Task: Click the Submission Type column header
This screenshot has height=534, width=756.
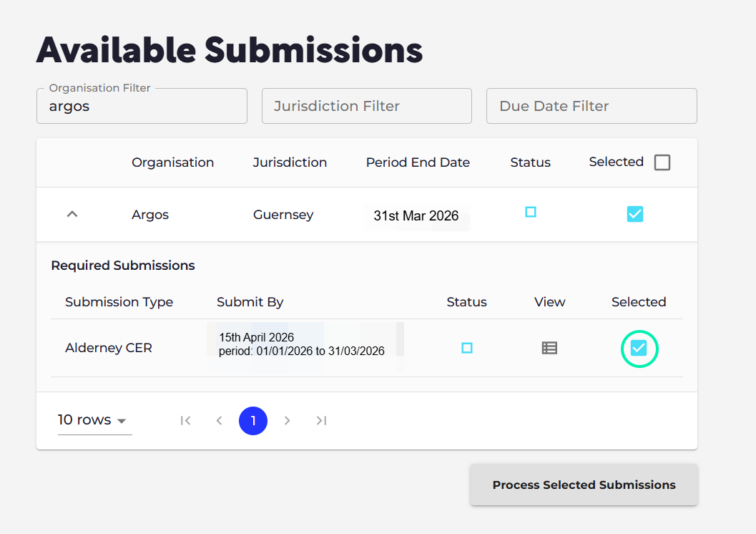Action: pyautogui.click(x=119, y=302)
